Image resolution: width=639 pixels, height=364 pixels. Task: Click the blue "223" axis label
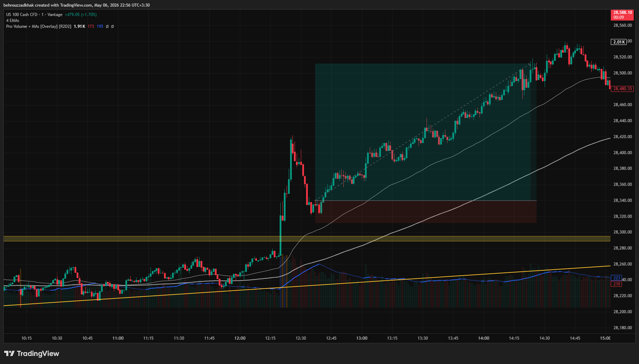pyautogui.click(x=617, y=278)
